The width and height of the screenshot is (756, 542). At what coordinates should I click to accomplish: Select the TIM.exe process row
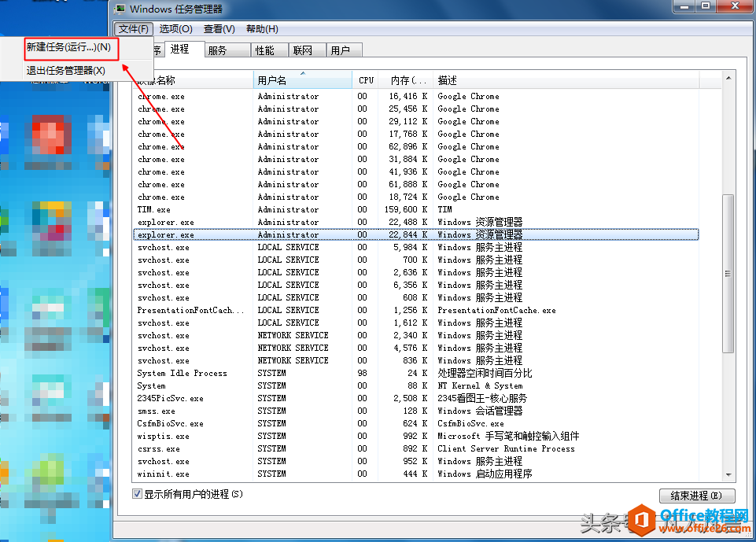tap(415, 210)
